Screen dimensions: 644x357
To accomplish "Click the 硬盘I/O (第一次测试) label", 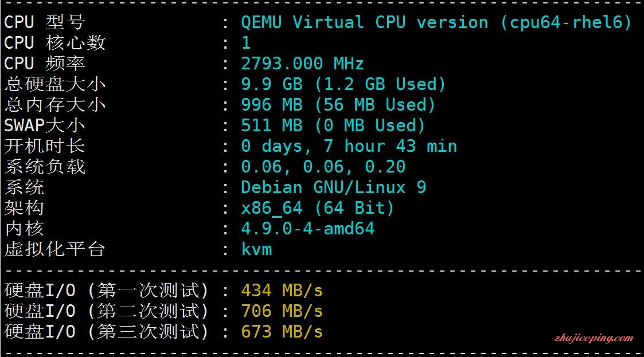I will coord(106,291).
